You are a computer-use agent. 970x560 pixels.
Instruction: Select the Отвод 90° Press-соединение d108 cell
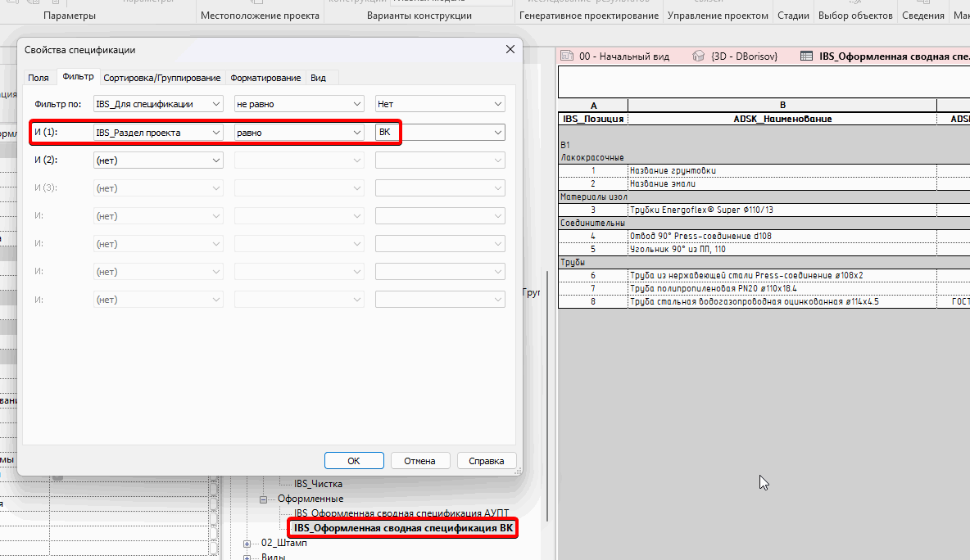tap(782, 236)
